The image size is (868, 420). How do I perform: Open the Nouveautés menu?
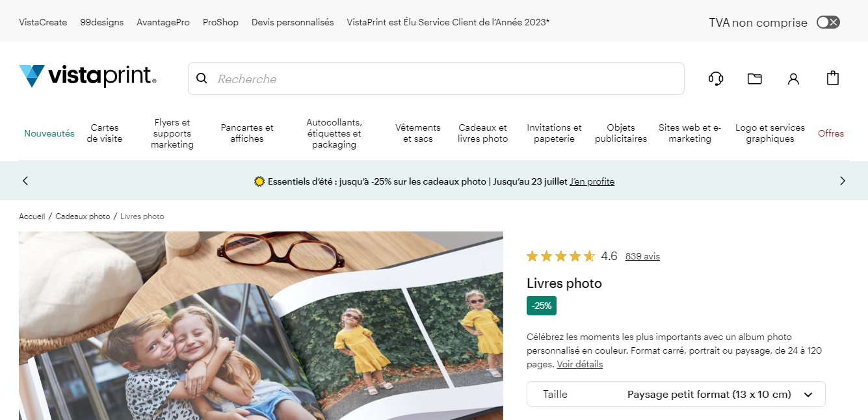click(49, 133)
